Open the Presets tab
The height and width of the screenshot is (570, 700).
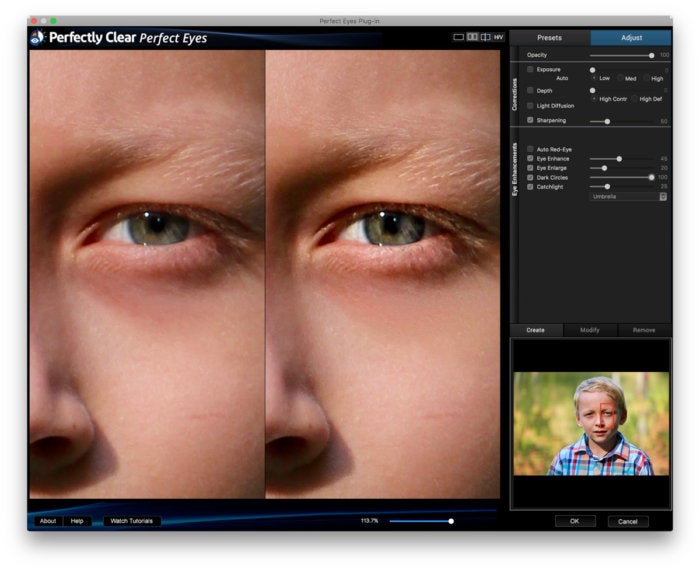pos(550,38)
